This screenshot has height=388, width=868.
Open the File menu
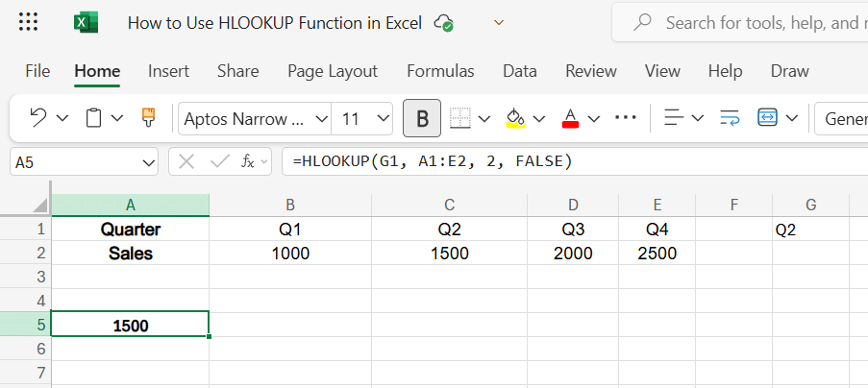coord(37,71)
